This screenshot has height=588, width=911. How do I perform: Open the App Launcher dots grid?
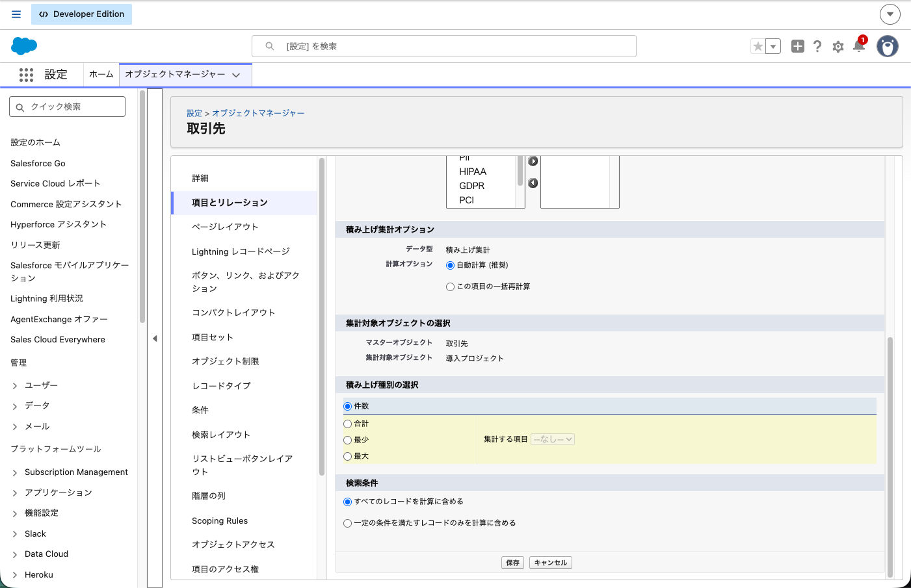(26, 75)
